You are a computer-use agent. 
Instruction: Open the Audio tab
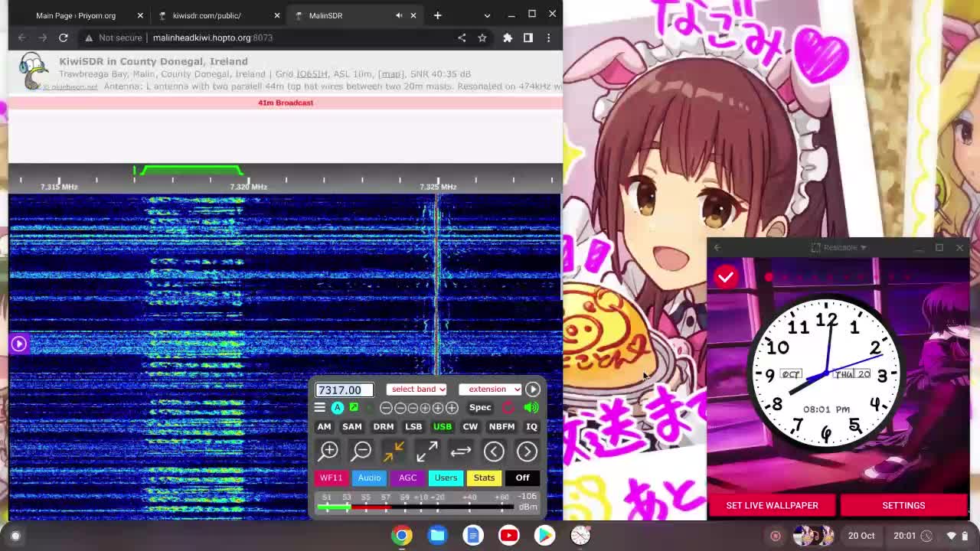click(x=369, y=478)
